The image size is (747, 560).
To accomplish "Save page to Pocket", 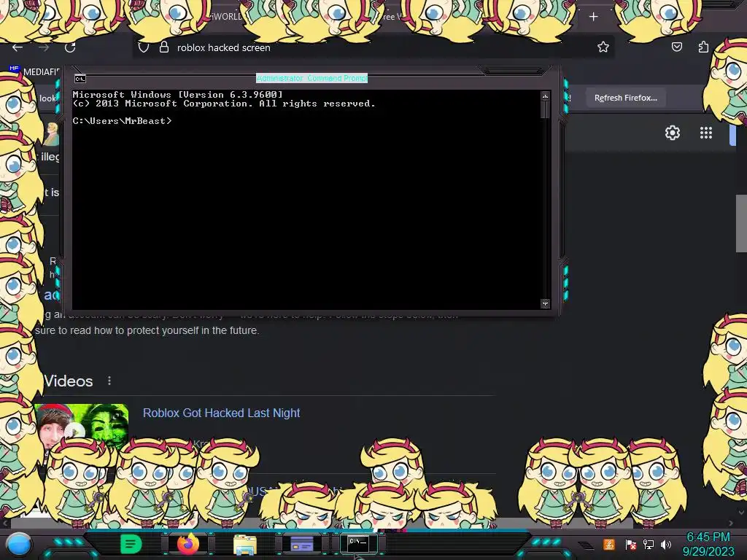I will (x=677, y=47).
